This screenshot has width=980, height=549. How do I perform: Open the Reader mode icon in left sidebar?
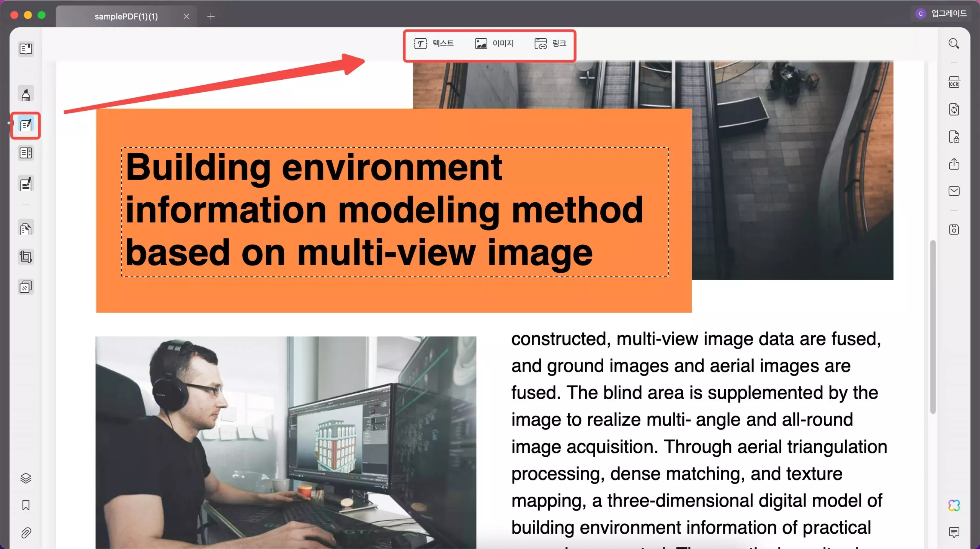click(26, 49)
